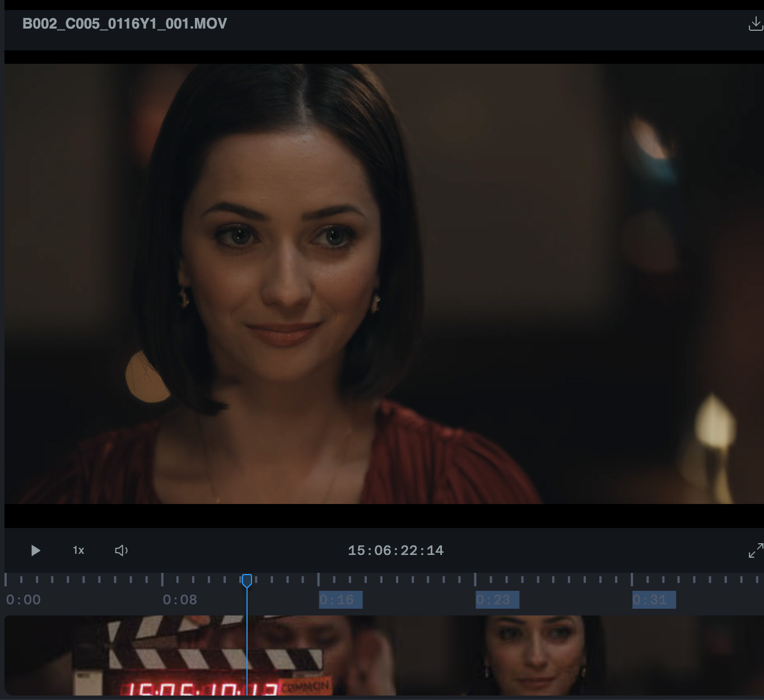764x700 pixels.
Task: Click the tall tick mark above 0:31
Action: click(632, 579)
